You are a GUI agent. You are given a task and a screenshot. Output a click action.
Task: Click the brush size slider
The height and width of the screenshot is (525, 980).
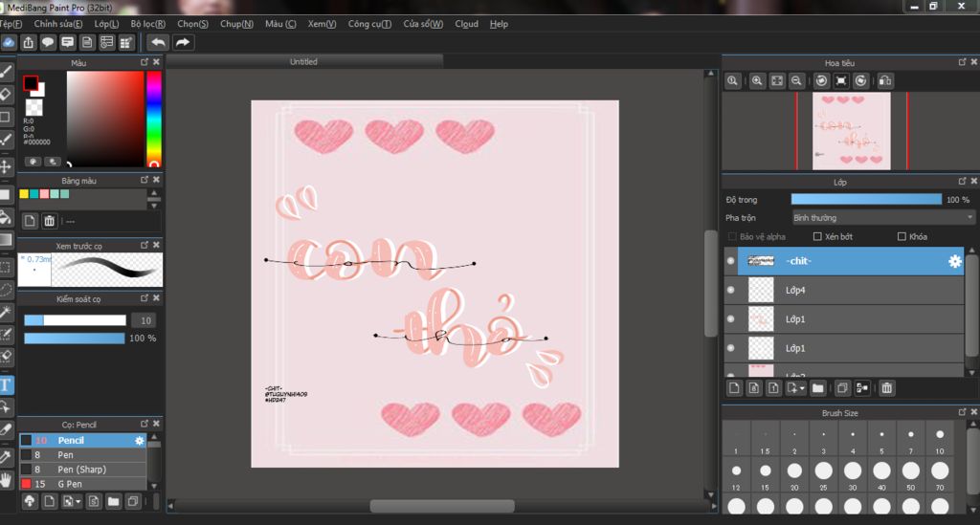[x=75, y=320]
